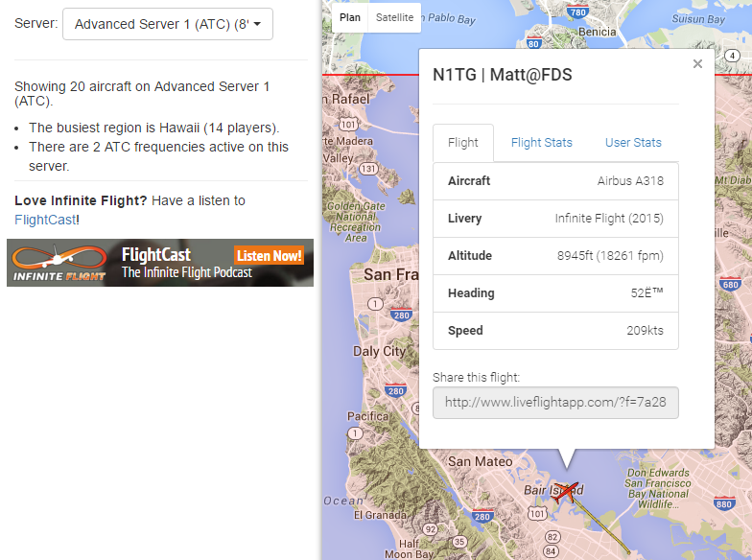Click the Daly City map label
Image resolution: width=752 pixels, height=560 pixels.
[379, 351]
